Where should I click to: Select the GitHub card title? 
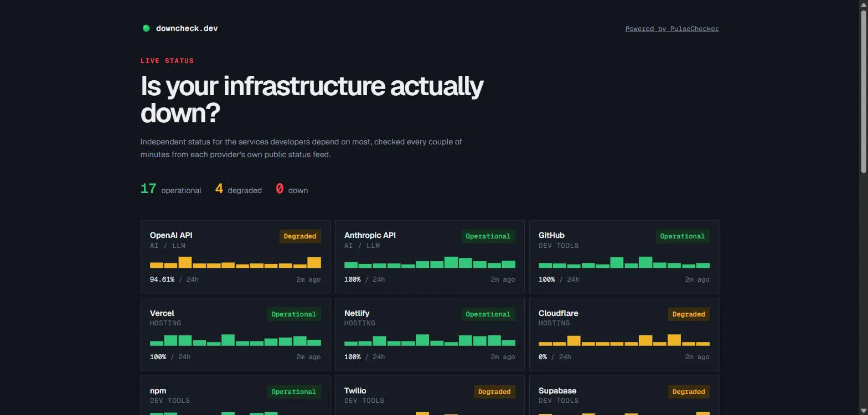(x=551, y=235)
